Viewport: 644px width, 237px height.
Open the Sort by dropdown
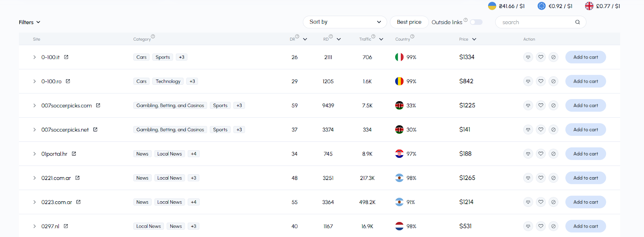pyautogui.click(x=345, y=22)
